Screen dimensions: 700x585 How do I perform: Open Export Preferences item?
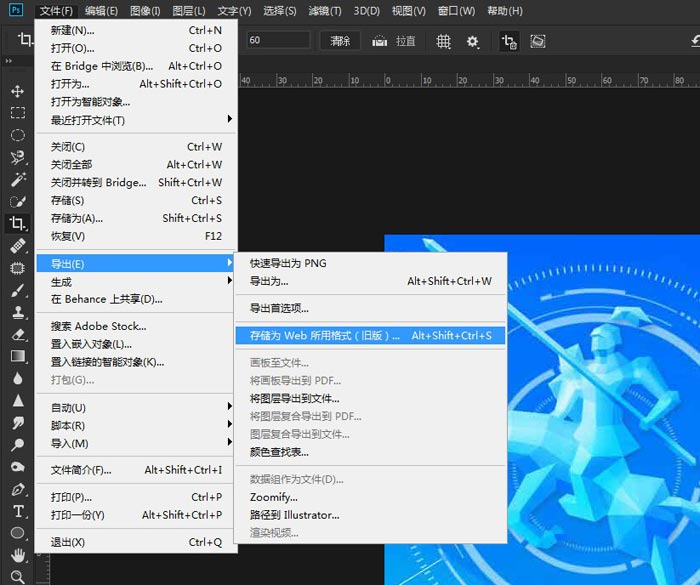(370, 308)
